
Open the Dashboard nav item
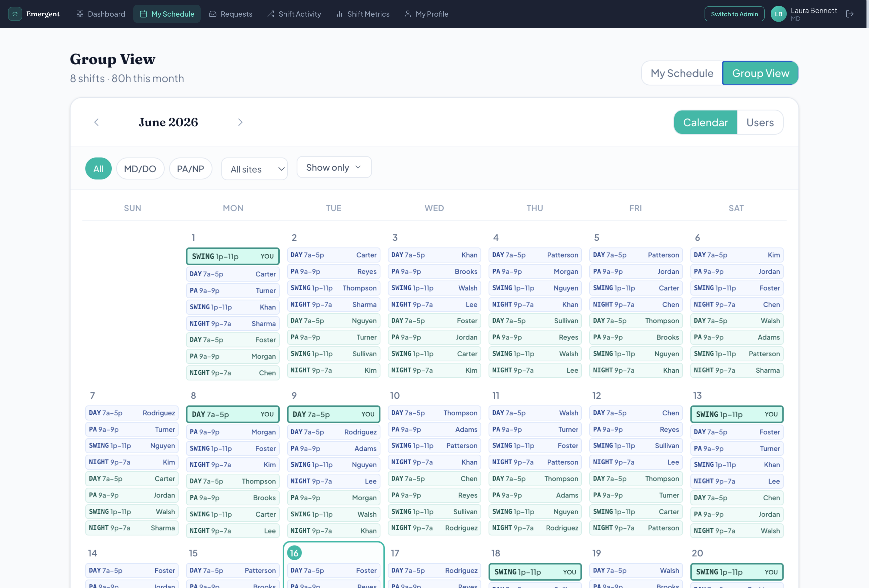pos(101,14)
